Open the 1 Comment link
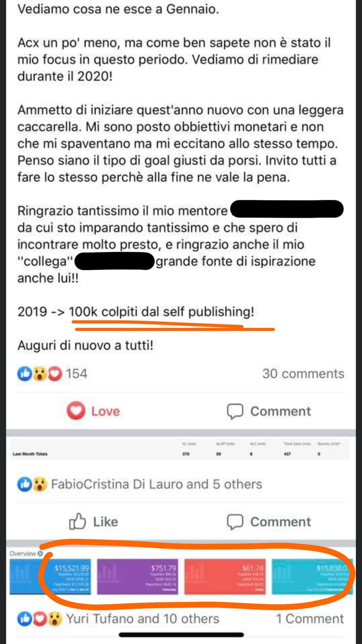362x644 pixels. pos(310,619)
